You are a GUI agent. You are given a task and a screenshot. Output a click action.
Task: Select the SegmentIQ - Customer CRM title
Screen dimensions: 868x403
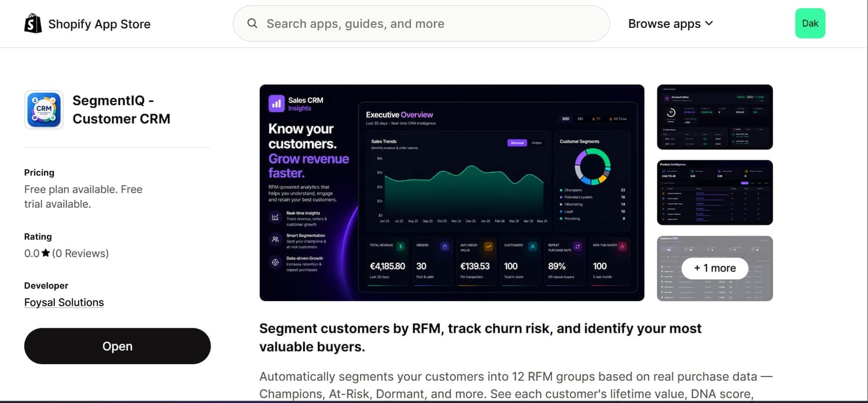[122, 109]
